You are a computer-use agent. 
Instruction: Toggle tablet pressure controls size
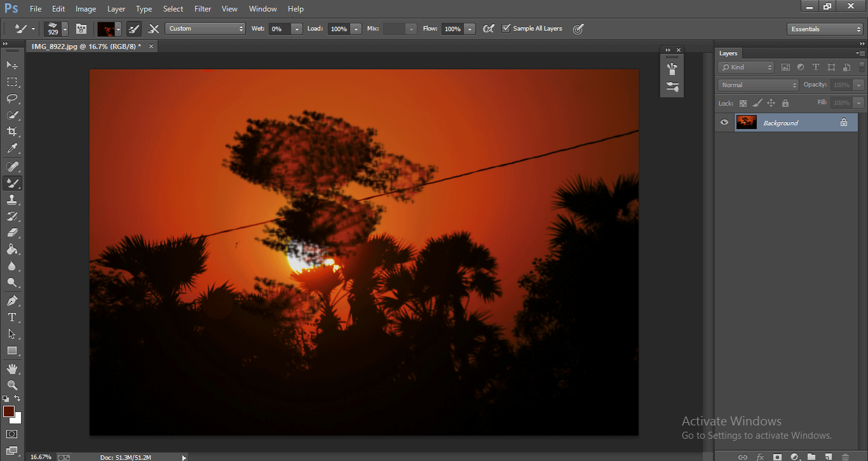[x=578, y=29]
